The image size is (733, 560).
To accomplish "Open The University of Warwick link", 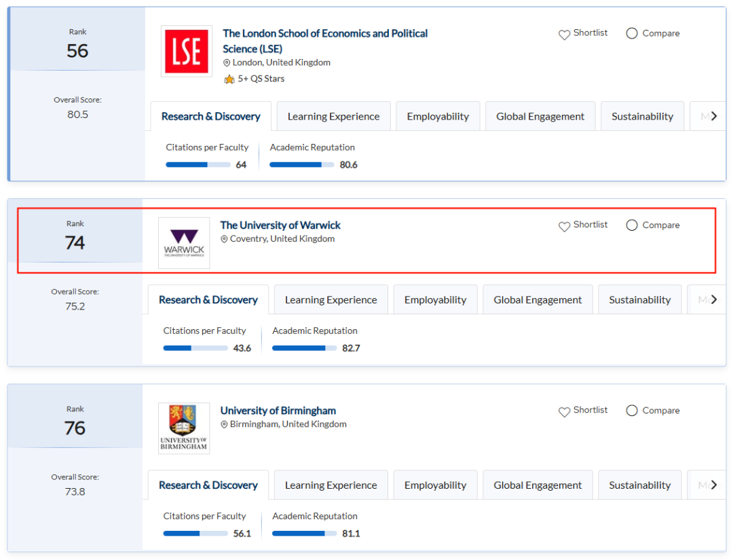I will tap(280, 225).
